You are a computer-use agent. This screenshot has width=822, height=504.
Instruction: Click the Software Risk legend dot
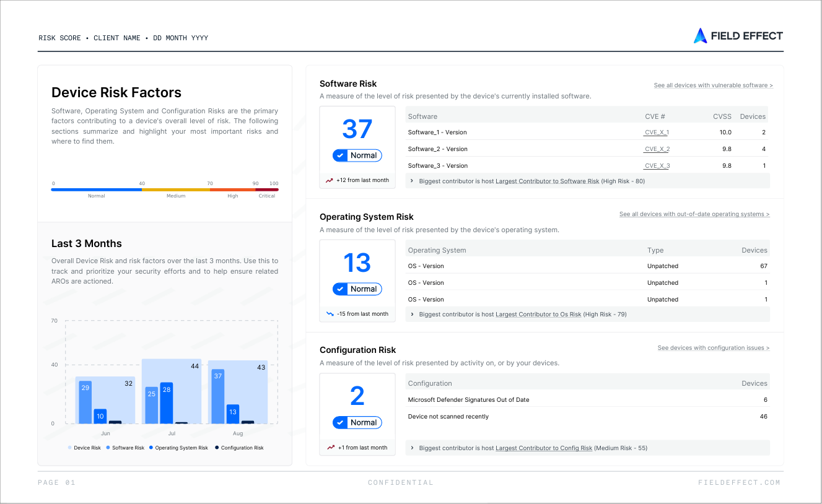[108, 448]
